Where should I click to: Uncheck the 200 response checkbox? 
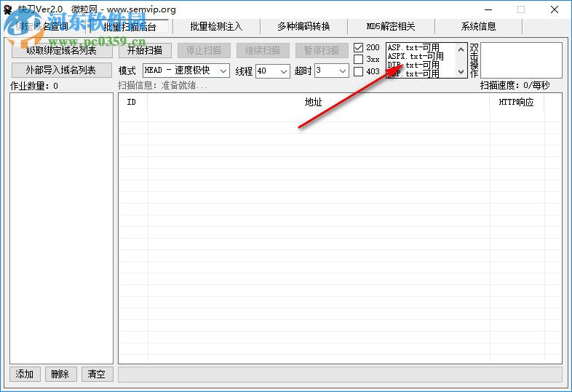coord(359,47)
